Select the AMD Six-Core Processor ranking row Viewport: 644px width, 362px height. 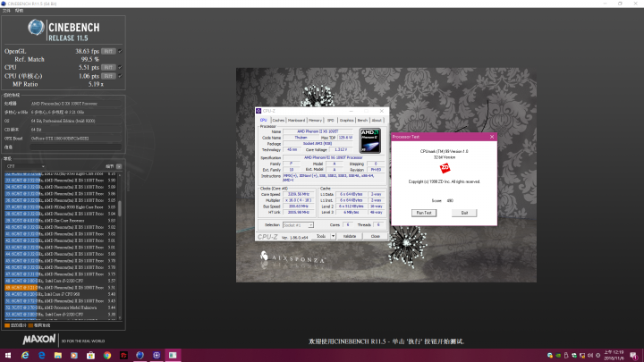pos(61,221)
